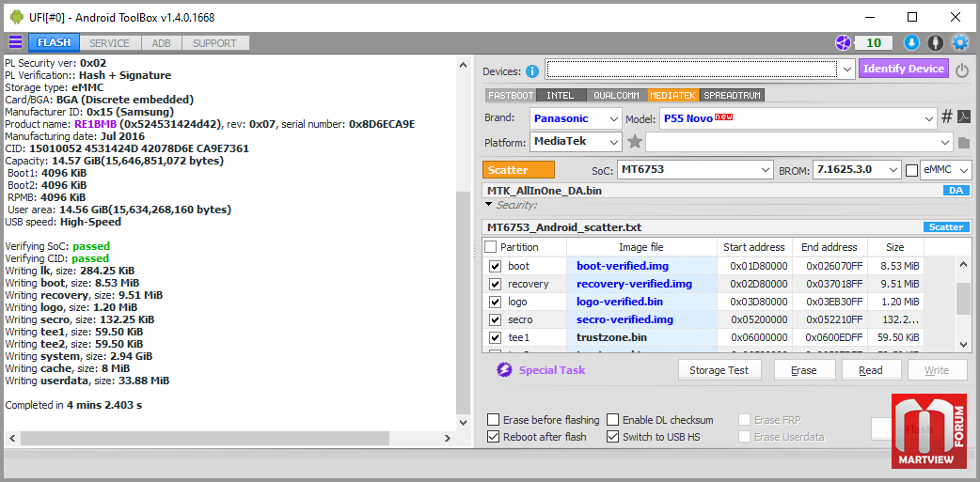This screenshot has width=980, height=482.
Task: Uncheck the boot partition checkbox
Action: (495, 266)
